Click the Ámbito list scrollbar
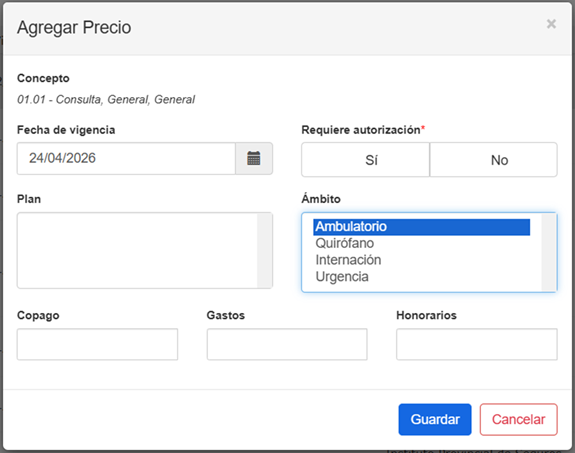 click(549, 252)
